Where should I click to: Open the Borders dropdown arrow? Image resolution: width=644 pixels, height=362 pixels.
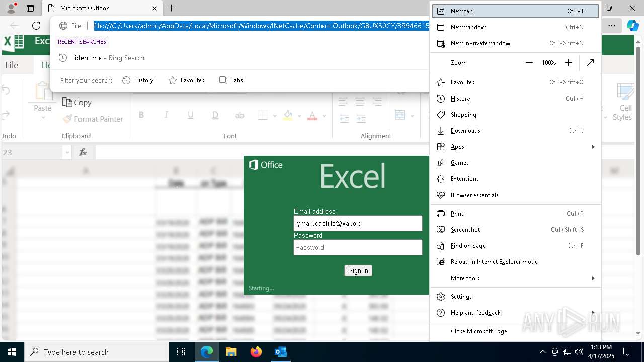274,116
